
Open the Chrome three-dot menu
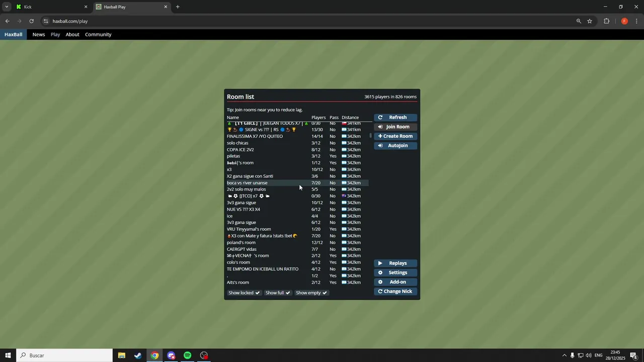tap(637, 21)
